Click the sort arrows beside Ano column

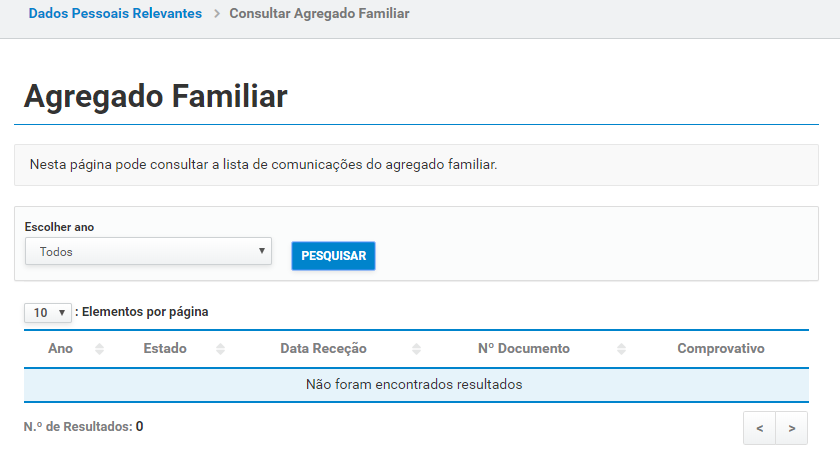99,349
